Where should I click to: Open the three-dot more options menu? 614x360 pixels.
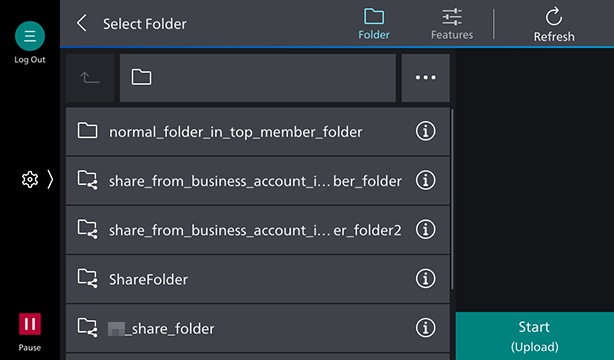pyautogui.click(x=426, y=78)
